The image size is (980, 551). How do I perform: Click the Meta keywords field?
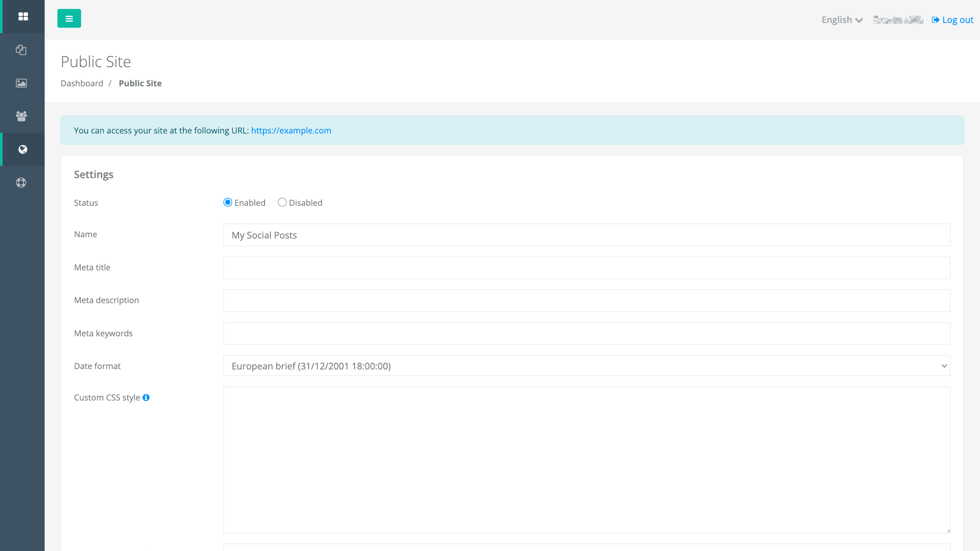587,334
